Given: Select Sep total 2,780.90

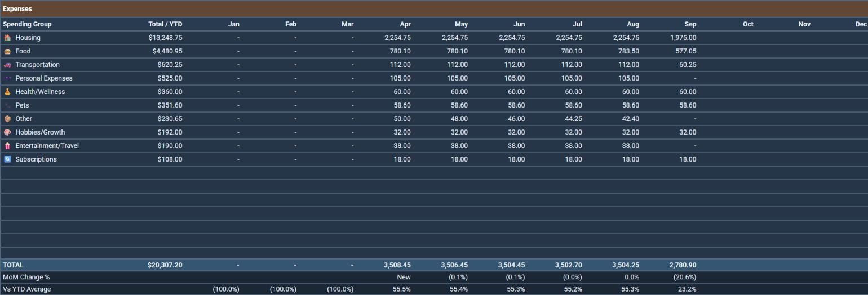Looking at the screenshot, I should pos(684,265).
